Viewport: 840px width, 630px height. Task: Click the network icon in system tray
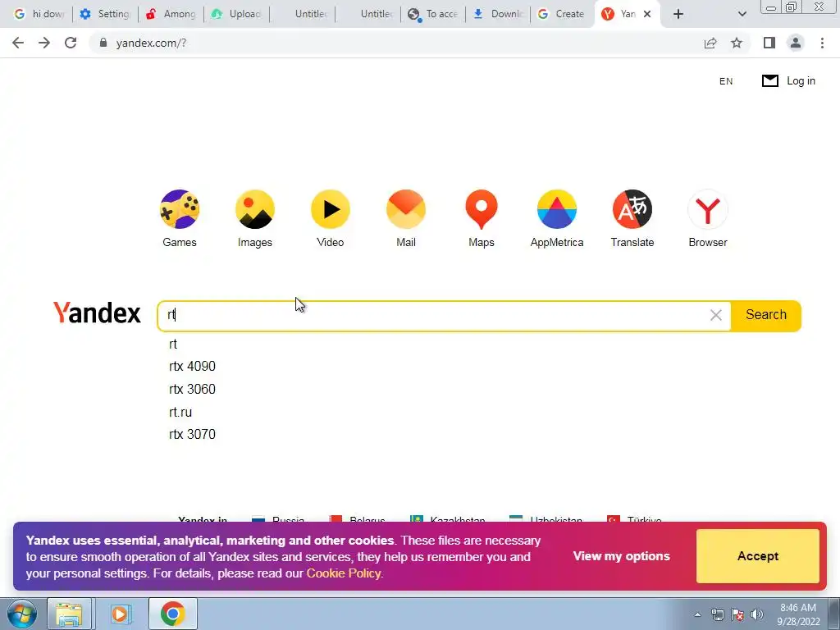pyautogui.click(x=717, y=614)
